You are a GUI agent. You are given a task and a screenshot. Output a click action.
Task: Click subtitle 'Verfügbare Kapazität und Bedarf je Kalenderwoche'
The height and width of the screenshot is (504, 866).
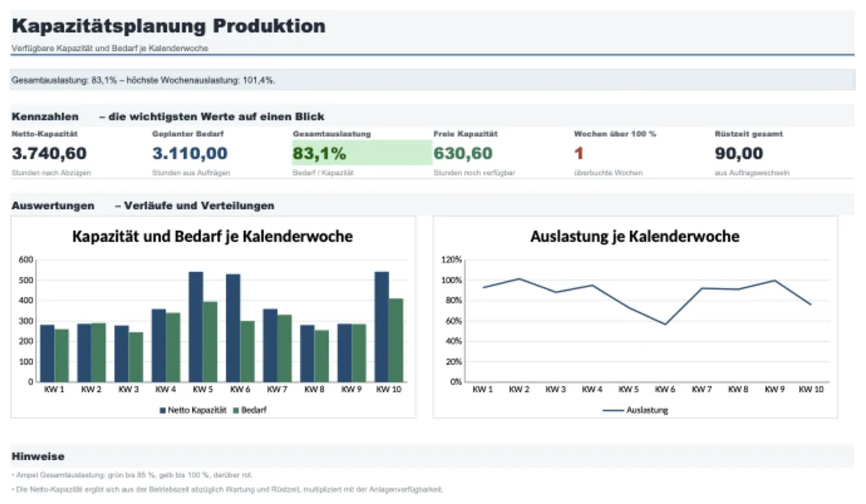tap(110, 48)
